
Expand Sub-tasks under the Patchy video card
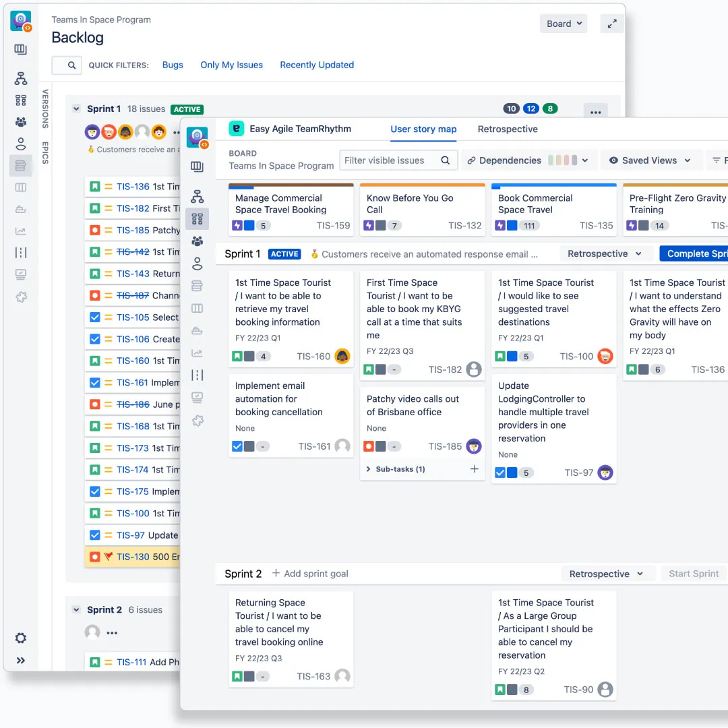coord(369,468)
